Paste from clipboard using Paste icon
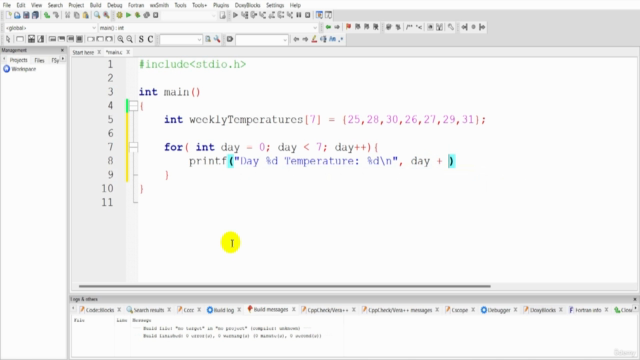This screenshot has height=360, width=640. click(85, 16)
